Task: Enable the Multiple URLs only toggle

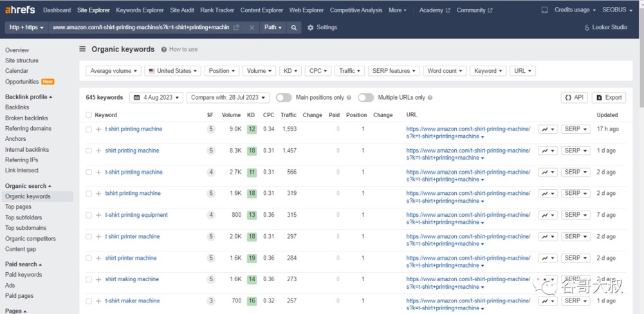Action: 365,97
